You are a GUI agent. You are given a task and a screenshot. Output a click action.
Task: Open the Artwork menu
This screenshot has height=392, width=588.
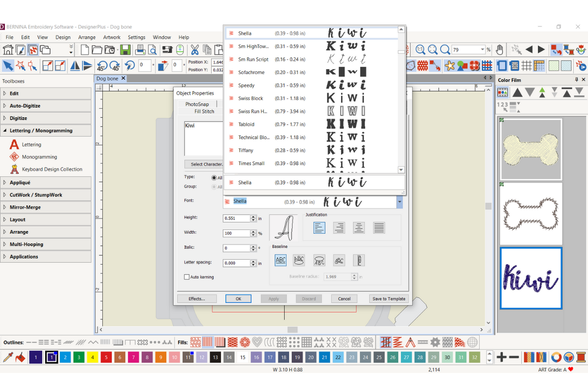coord(112,37)
